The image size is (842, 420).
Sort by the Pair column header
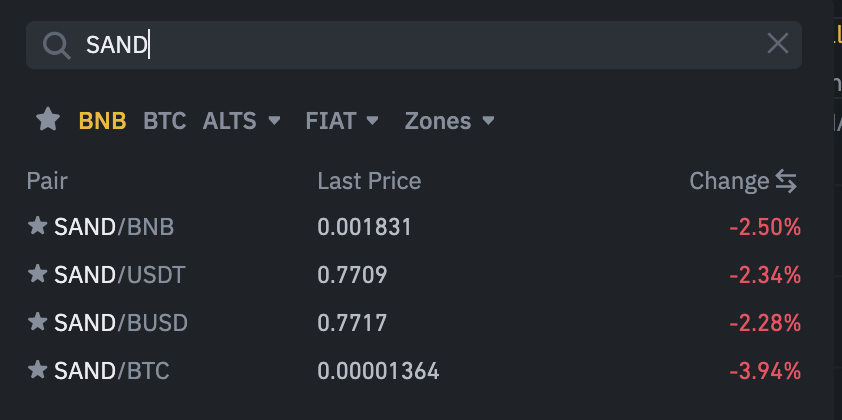47,181
